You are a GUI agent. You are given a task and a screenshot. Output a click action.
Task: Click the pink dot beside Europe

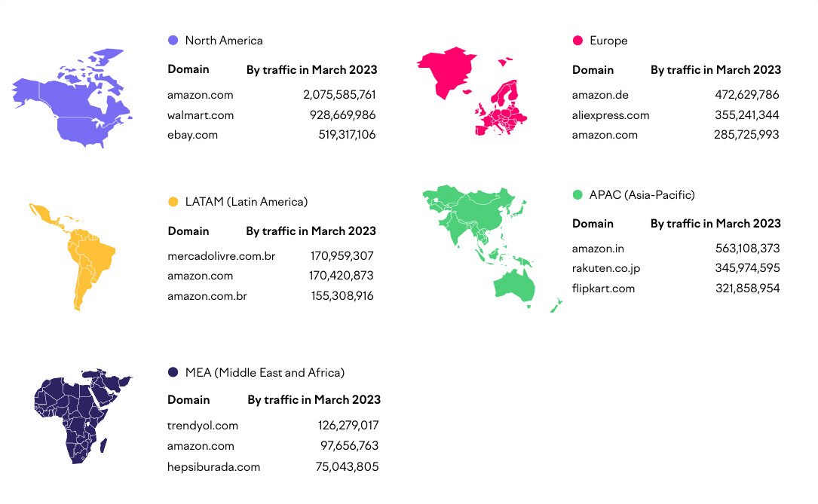coord(578,40)
